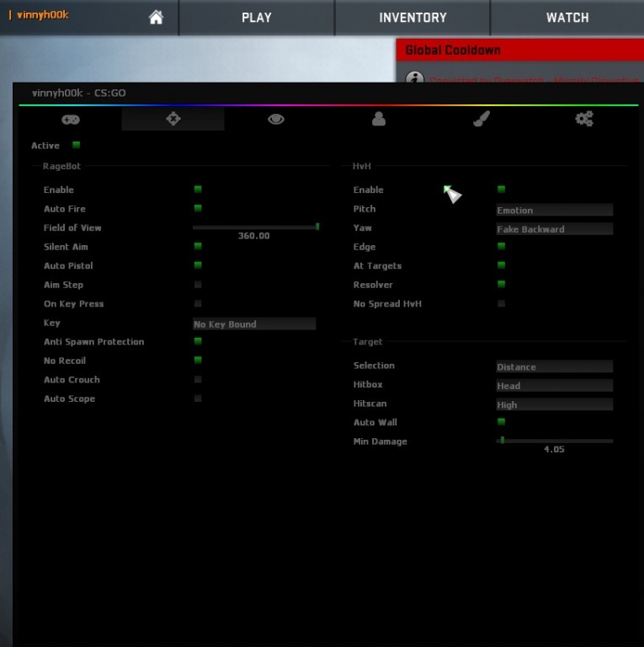Open the paintbrush skins tab icon

tap(482, 119)
